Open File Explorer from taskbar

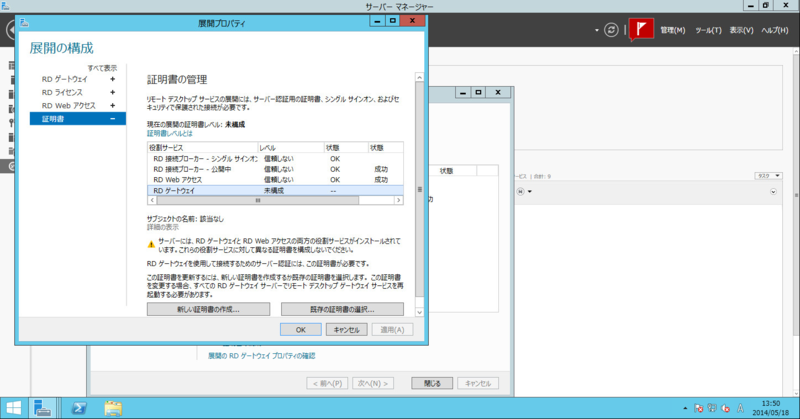coord(113,408)
